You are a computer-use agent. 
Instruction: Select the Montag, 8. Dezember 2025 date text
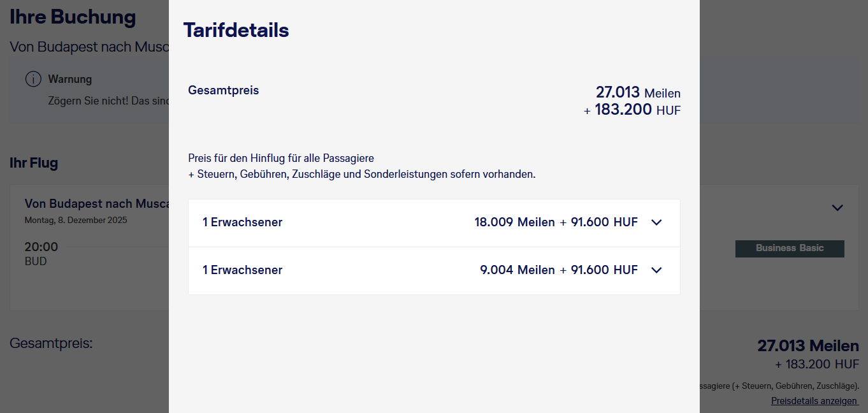point(75,219)
